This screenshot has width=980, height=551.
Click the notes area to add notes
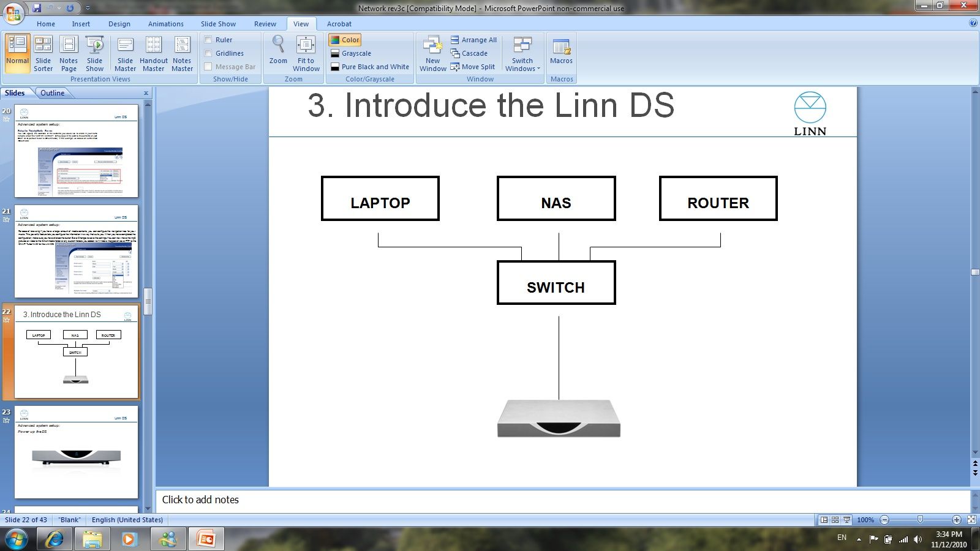click(x=563, y=500)
